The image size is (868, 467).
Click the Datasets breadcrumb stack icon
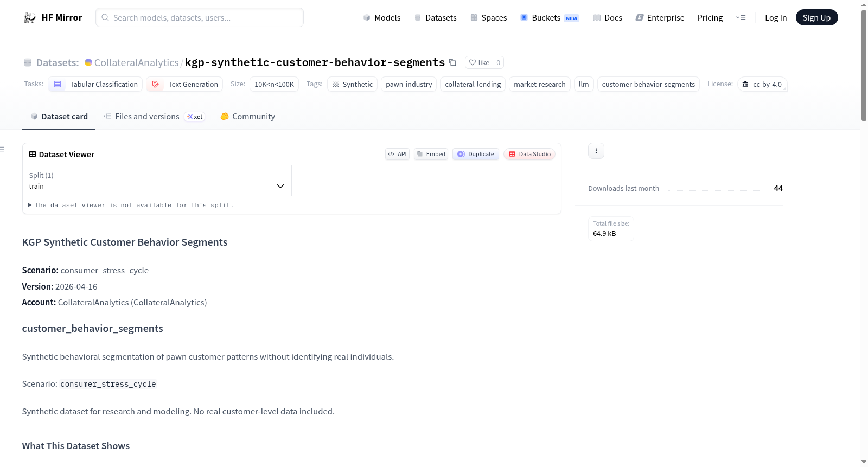click(x=28, y=63)
